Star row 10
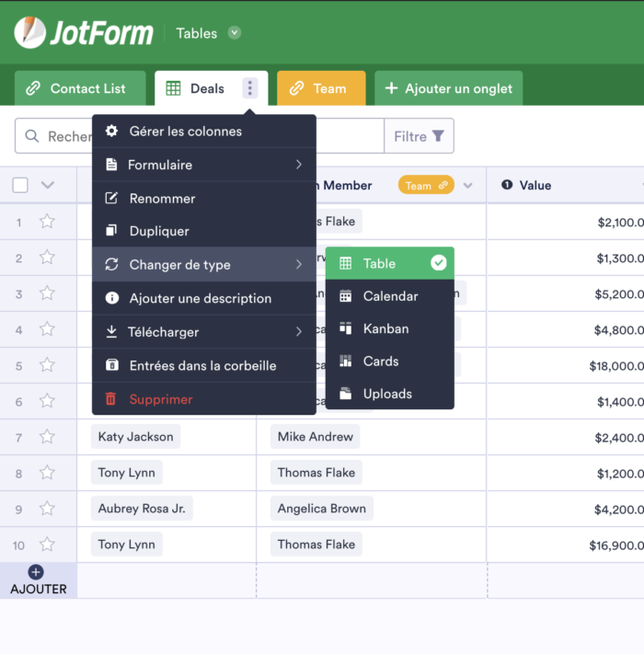The width and height of the screenshot is (644, 654). (47, 544)
